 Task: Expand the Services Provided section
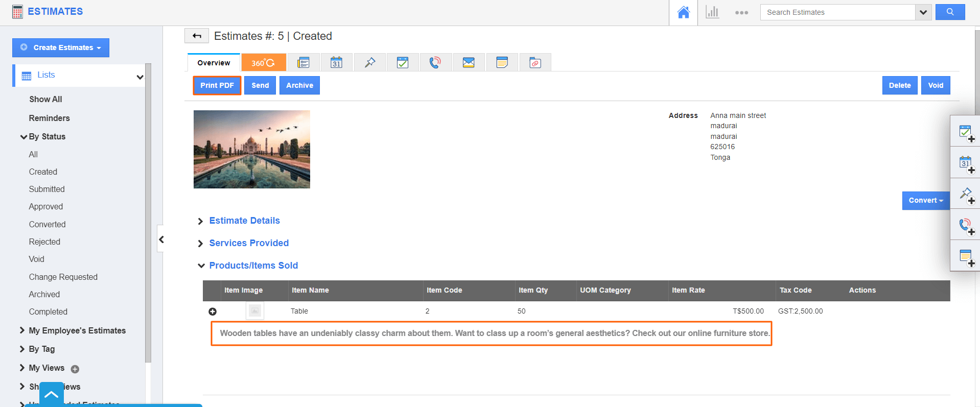point(249,243)
